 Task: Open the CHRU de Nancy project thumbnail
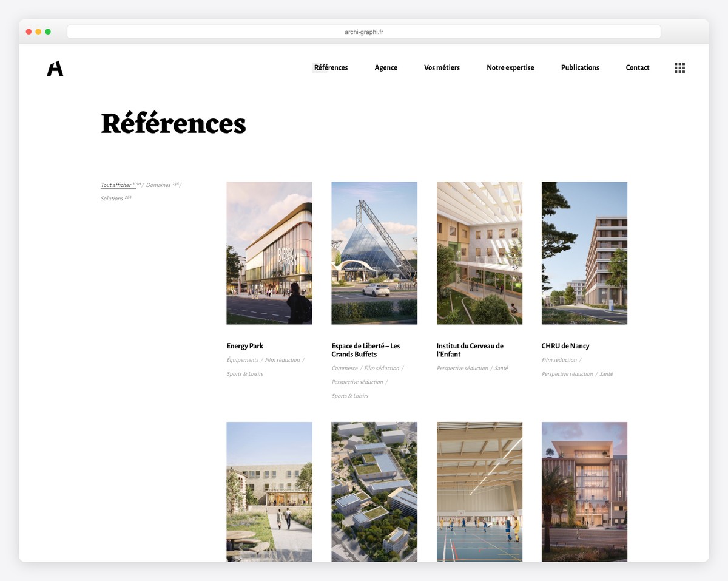coord(584,253)
